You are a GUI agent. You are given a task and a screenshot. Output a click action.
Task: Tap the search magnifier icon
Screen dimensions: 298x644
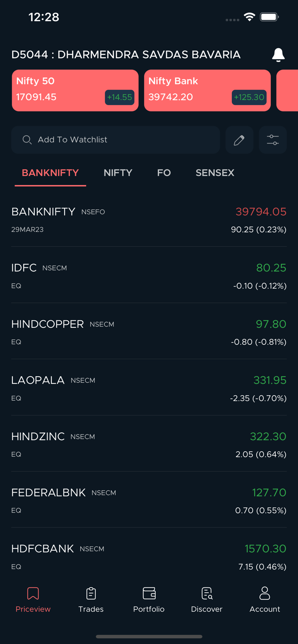[27, 140]
